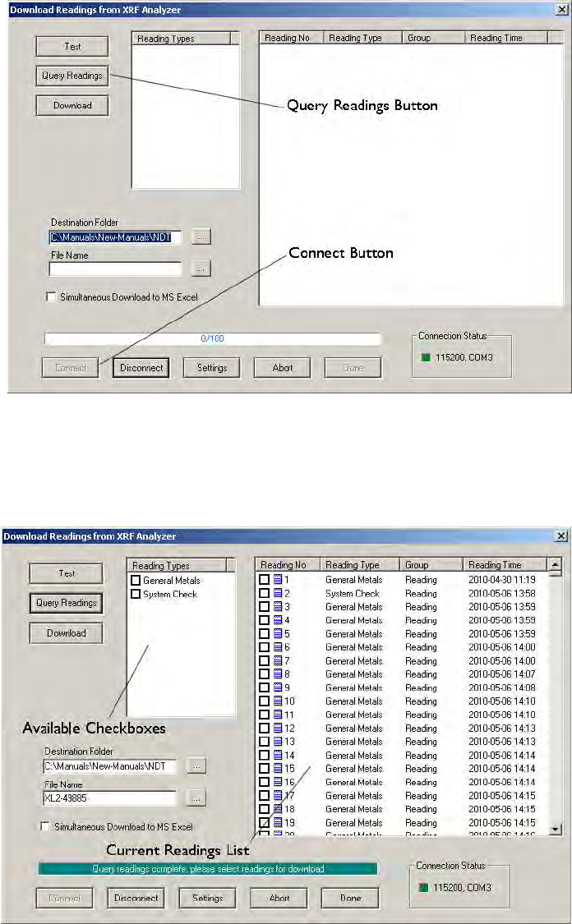Viewport: 572px width, 924px height.
Task: Click the reading icon for reading 15
Action: (x=278, y=769)
